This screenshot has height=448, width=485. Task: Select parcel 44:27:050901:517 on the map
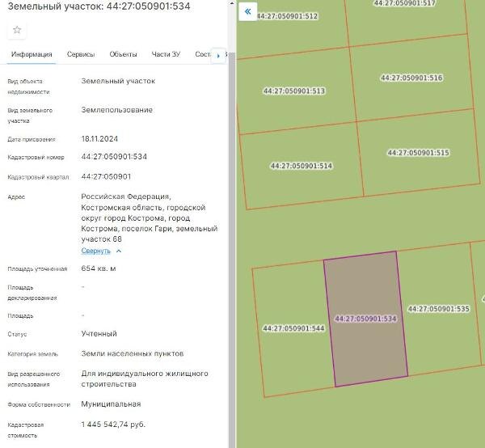pyautogui.click(x=405, y=3)
